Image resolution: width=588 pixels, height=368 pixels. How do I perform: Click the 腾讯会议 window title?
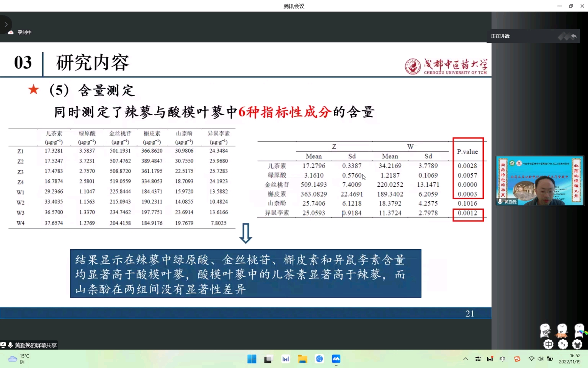(x=294, y=6)
